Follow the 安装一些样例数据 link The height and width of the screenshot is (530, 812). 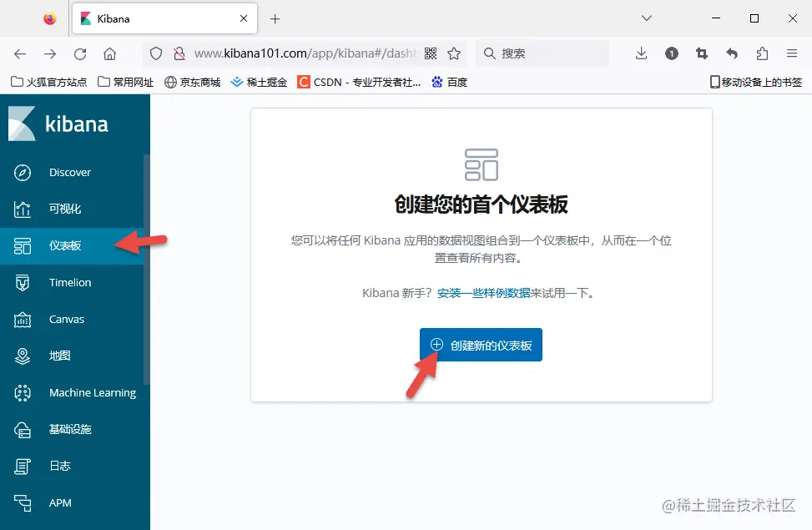[x=484, y=293]
